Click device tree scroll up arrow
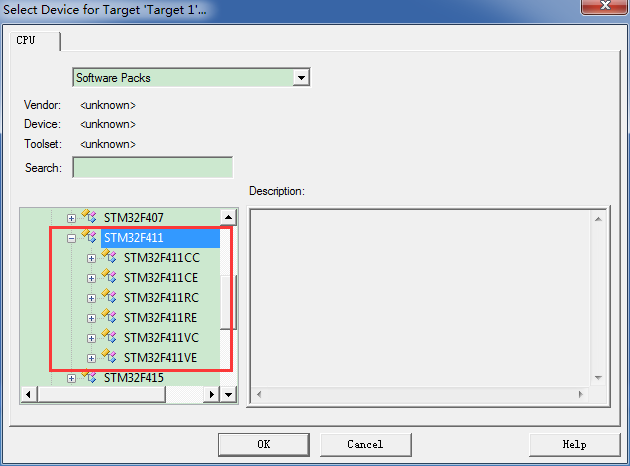 click(228, 217)
